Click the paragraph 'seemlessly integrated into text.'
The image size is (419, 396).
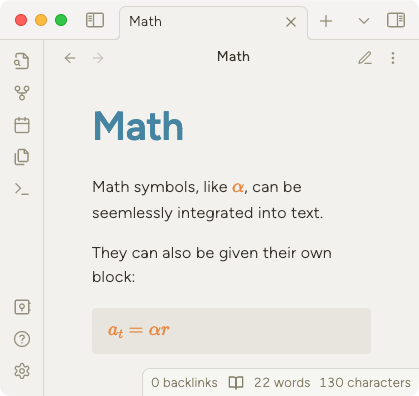pyautogui.click(x=207, y=213)
